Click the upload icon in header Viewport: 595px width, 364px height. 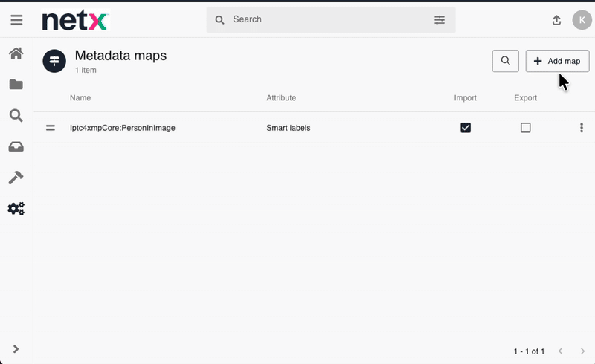point(556,20)
